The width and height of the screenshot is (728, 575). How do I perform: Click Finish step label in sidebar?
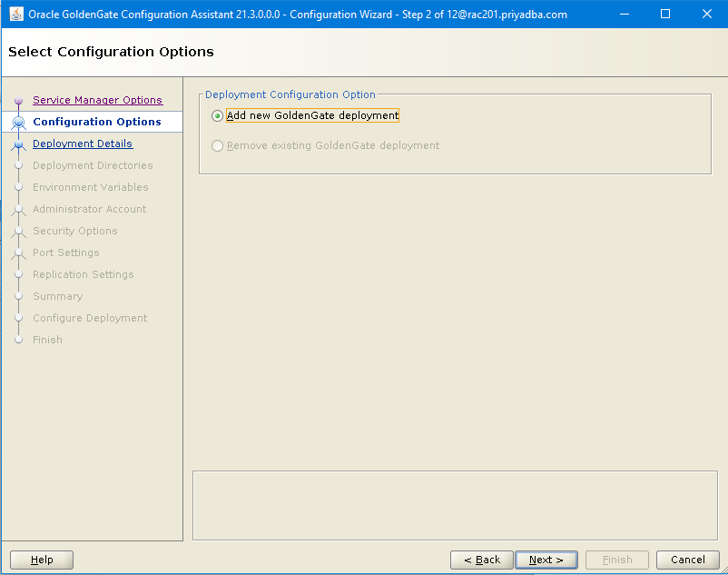click(47, 340)
